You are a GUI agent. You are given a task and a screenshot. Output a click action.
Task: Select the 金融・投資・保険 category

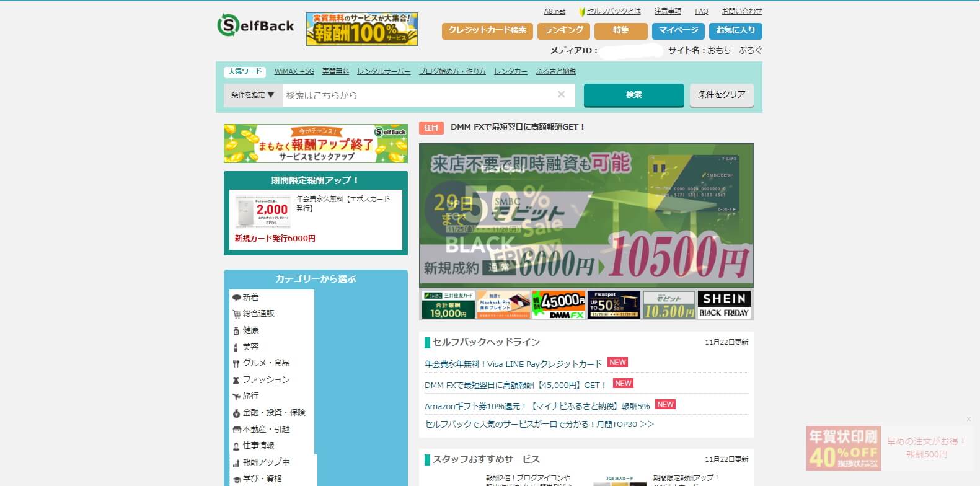point(268,412)
